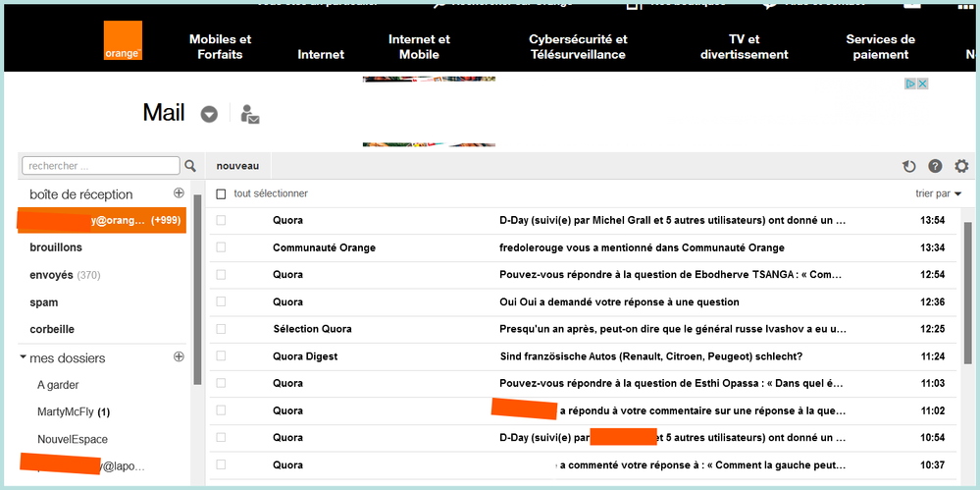The image size is (980, 490).
Task: Open the contacts icon beside Mail
Action: [x=250, y=114]
